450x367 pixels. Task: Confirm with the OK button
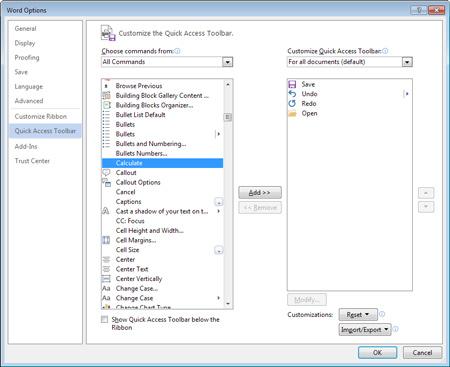tap(377, 353)
